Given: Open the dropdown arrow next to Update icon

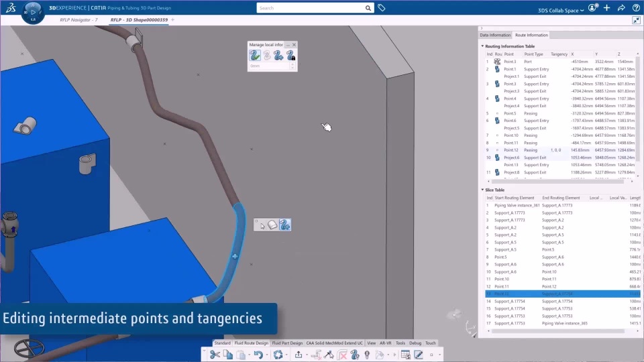Looking at the screenshot, I should [x=286, y=355].
